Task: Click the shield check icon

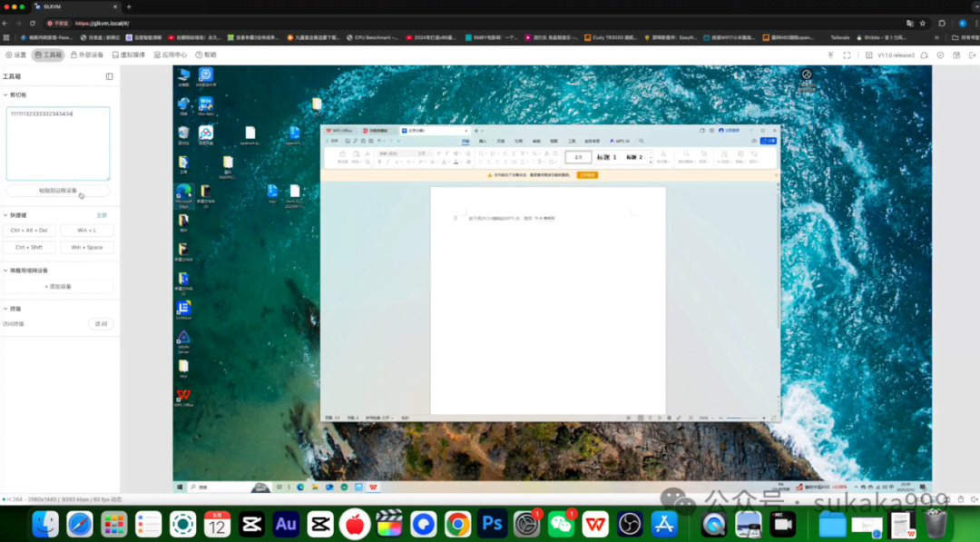Action: pyautogui.click(x=941, y=55)
